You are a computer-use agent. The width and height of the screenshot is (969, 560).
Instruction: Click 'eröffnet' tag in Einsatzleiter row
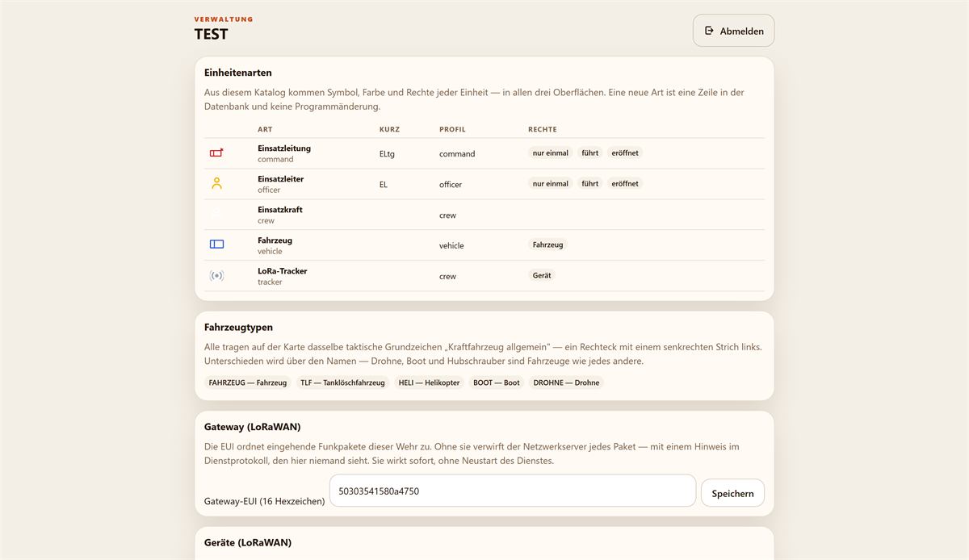click(625, 183)
